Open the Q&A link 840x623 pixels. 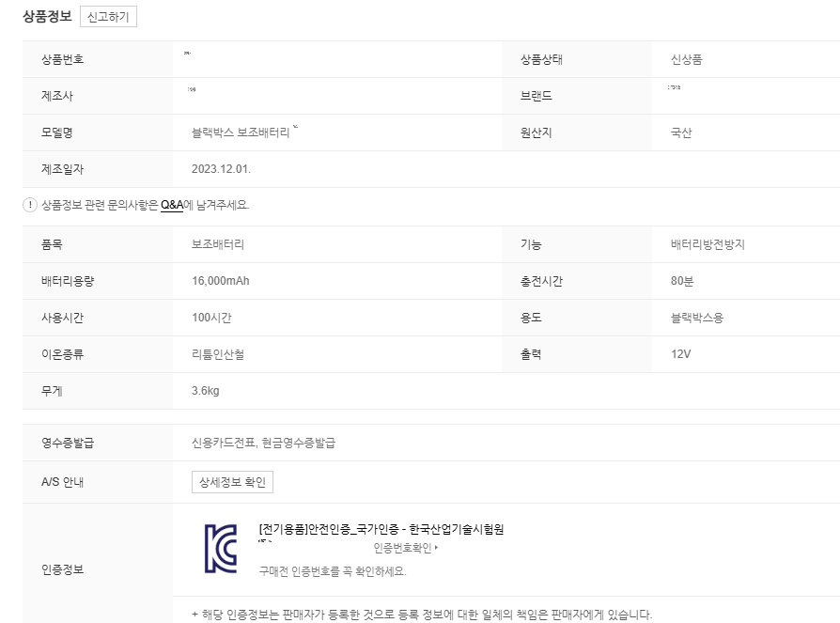[172, 205]
